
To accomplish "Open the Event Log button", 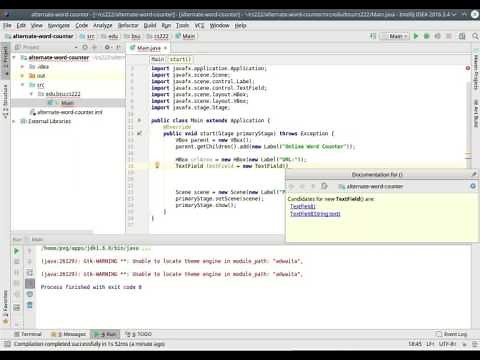I will (452, 334).
